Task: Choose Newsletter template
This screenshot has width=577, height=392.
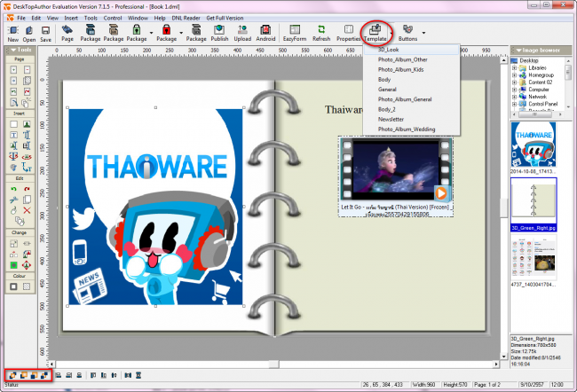Action: coord(411,119)
